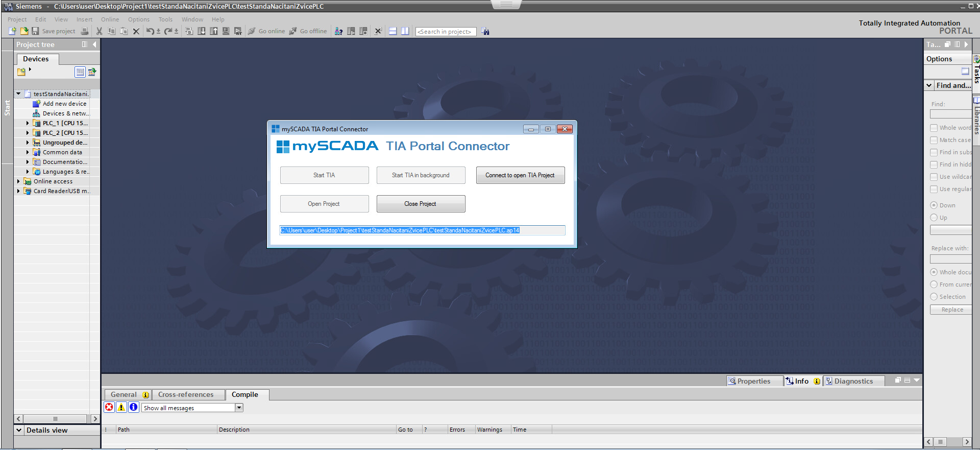
Task: Select the Down search direction radio
Action: click(934, 205)
